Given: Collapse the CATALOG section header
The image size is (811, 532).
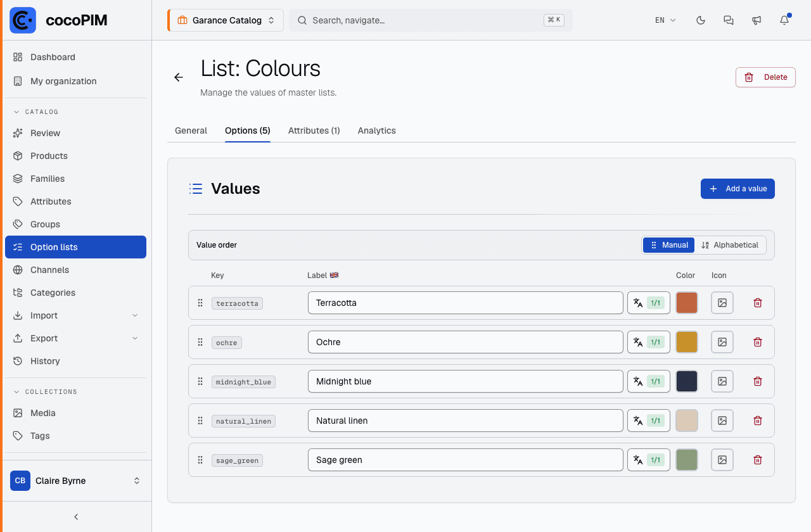Looking at the screenshot, I should click(x=36, y=111).
